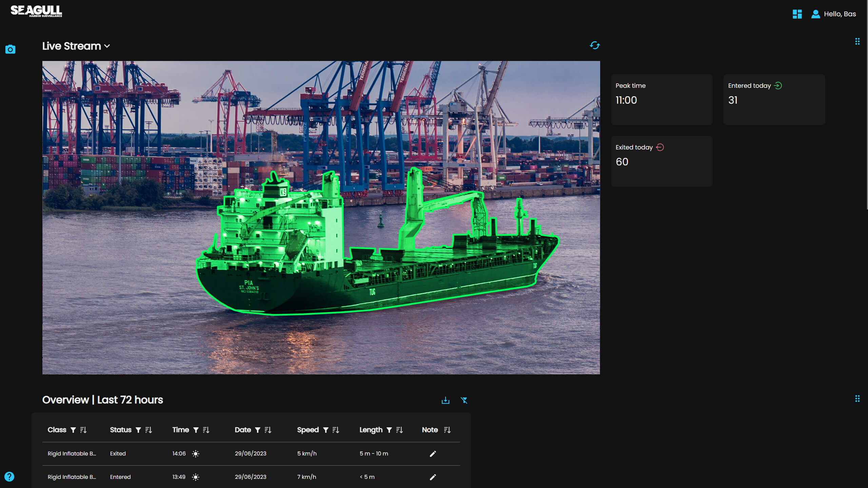Screen dimensions: 868x488
Task: Edit note for the 14:06 Exited row
Action: [x=433, y=453]
